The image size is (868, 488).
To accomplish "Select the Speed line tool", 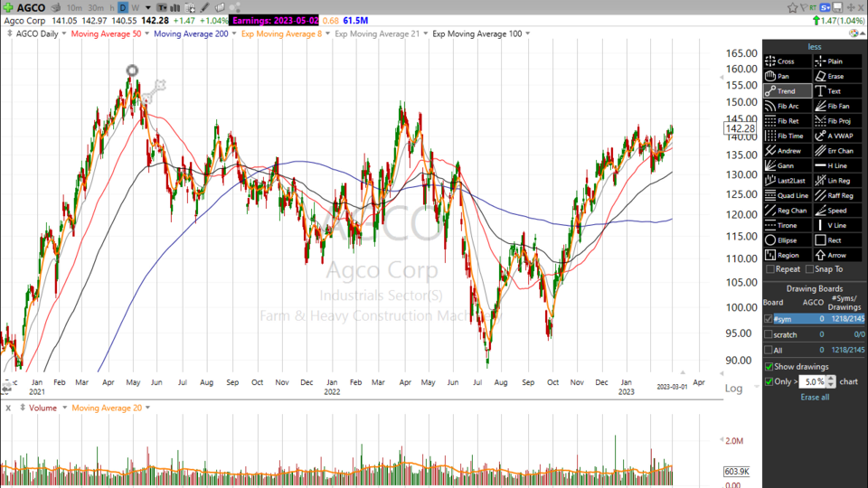I will 837,211.
